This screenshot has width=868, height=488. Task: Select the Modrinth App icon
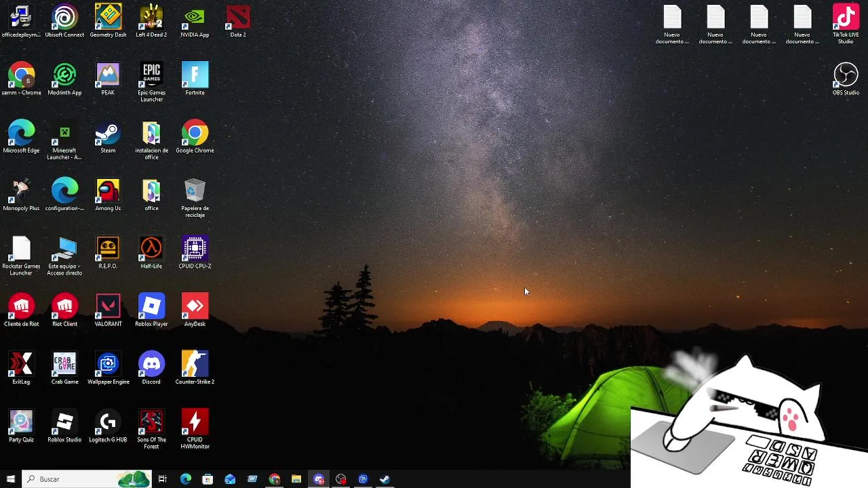click(x=64, y=79)
